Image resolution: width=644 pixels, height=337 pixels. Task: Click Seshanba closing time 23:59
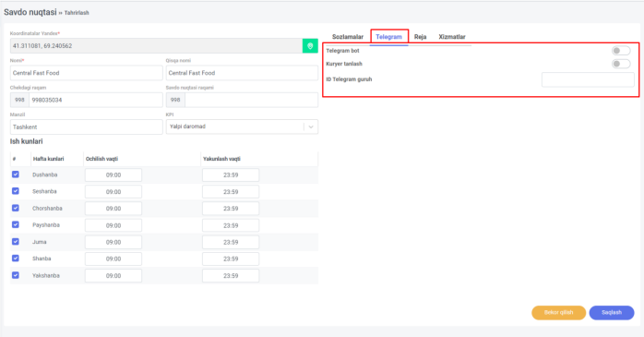click(x=231, y=191)
